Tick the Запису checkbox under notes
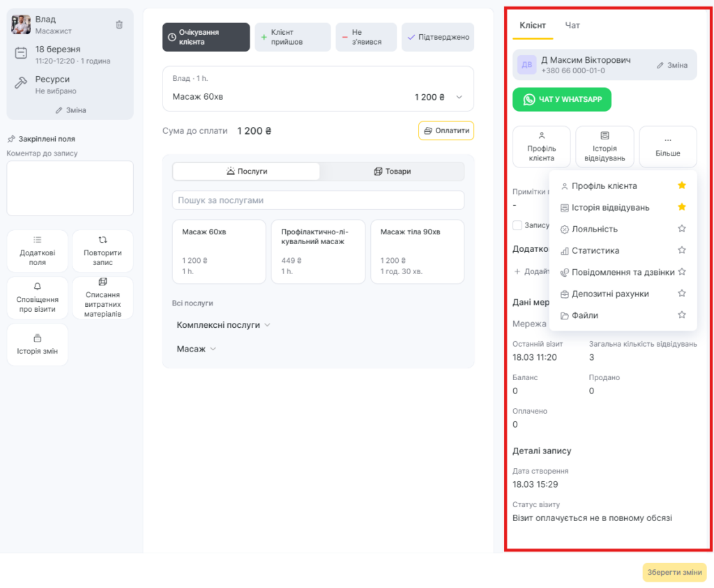Image resolution: width=714 pixels, height=588 pixels. pyautogui.click(x=517, y=225)
